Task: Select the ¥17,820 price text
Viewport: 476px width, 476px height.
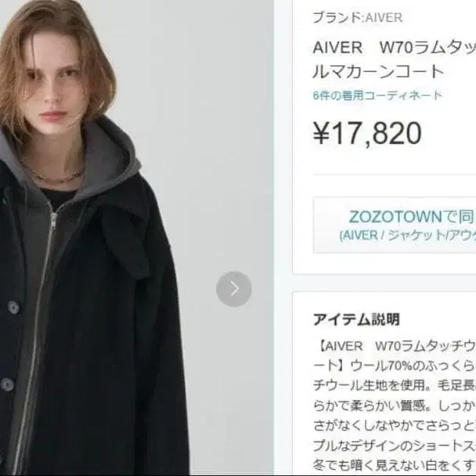Action: [x=367, y=133]
